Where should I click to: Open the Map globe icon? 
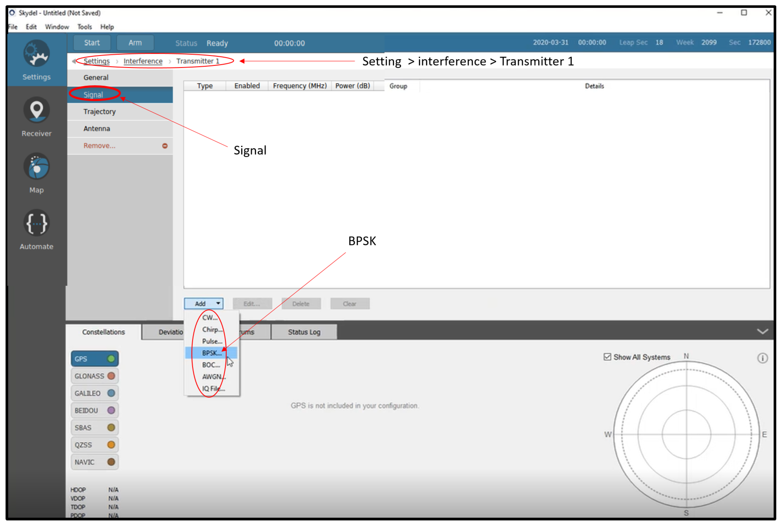coord(36,167)
